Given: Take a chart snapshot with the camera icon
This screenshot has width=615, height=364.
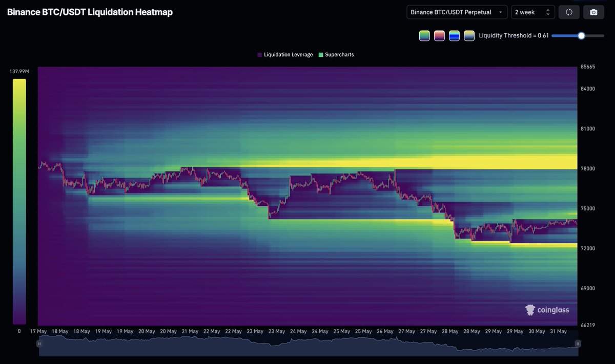Looking at the screenshot, I should [x=593, y=12].
